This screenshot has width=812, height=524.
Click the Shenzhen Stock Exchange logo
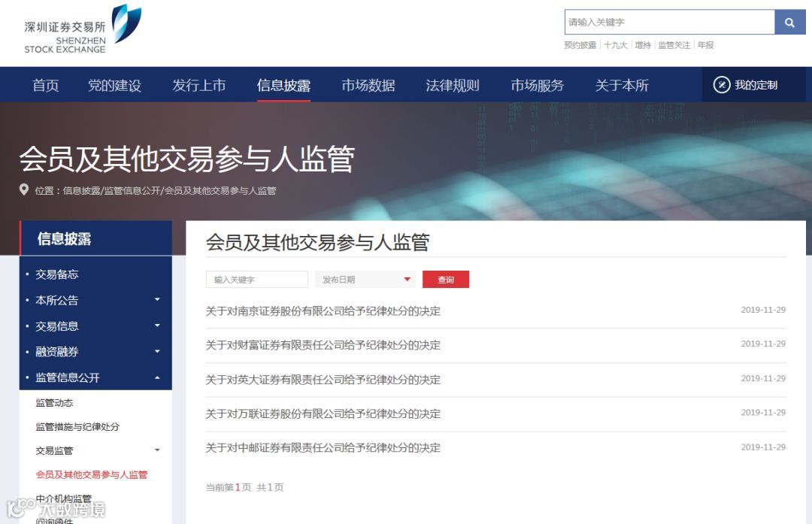point(83,29)
